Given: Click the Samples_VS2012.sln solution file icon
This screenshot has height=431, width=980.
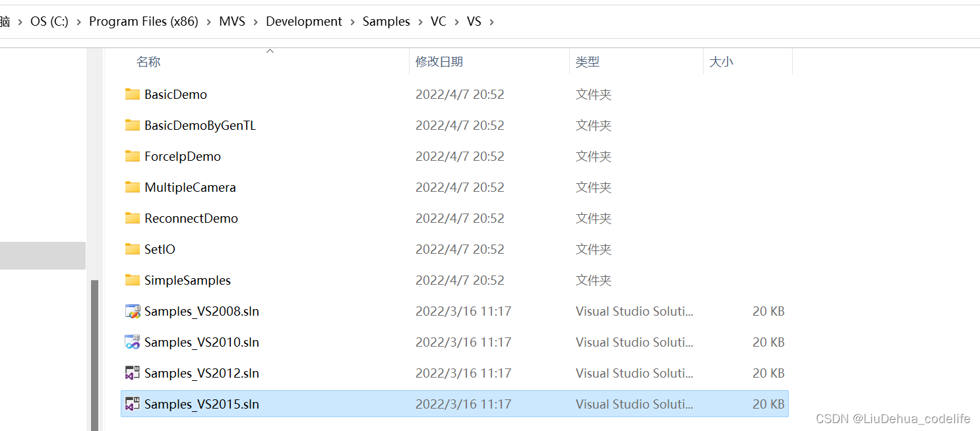Looking at the screenshot, I should [x=133, y=373].
